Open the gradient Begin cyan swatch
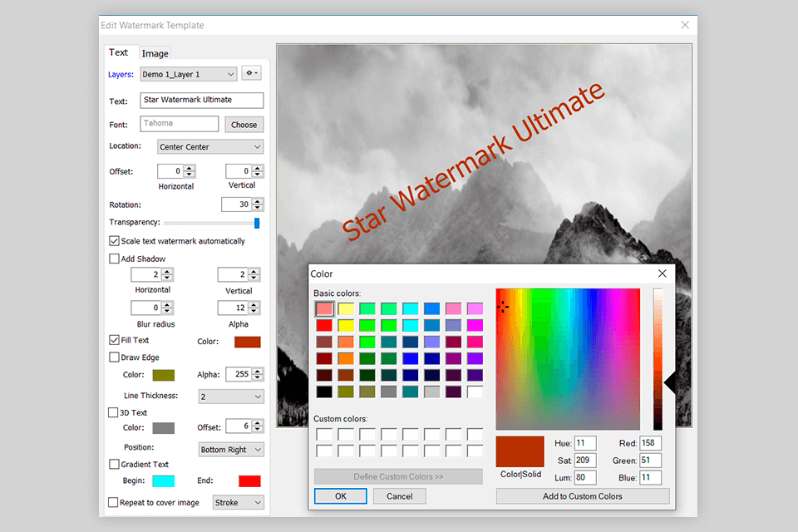The image size is (798, 532). click(164, 480)
